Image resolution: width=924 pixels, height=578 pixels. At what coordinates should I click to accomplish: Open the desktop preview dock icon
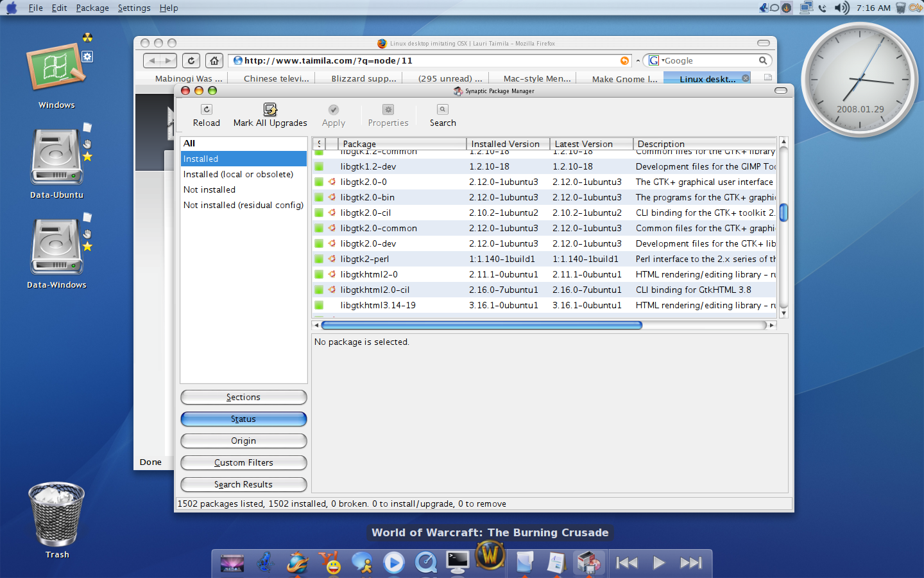(x=232, y=563)
